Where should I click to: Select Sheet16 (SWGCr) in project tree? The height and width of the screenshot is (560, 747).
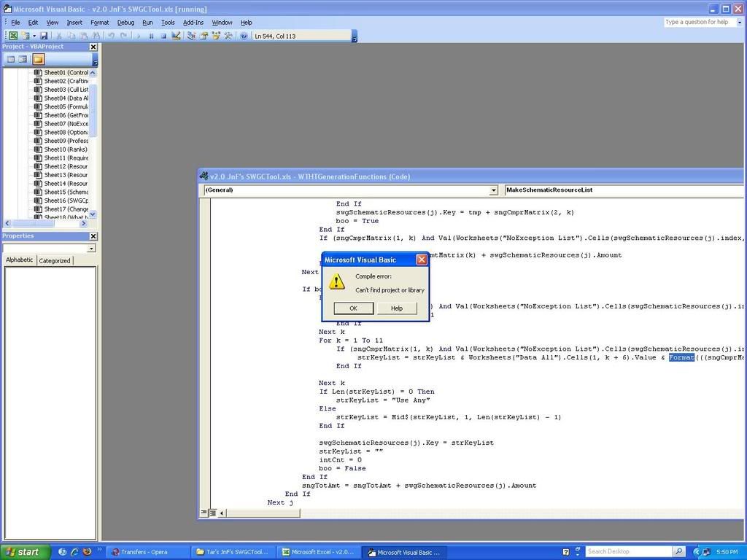pos(61,201)
